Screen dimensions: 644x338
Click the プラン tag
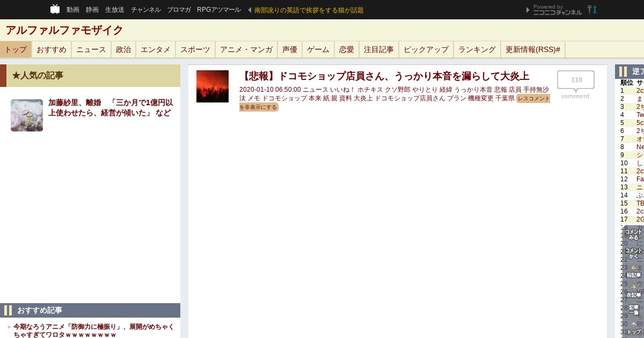457,98
